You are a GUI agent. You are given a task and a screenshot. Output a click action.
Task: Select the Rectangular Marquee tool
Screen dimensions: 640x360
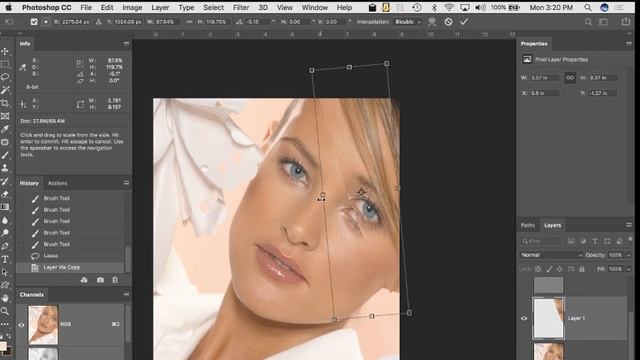click(x=5, y=64)
